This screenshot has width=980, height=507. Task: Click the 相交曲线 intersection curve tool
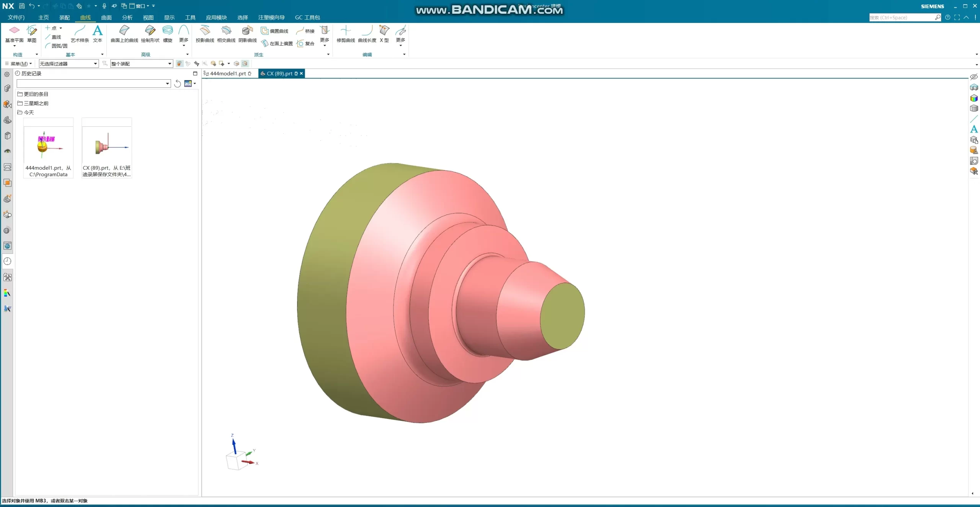(x=226, y=33)
